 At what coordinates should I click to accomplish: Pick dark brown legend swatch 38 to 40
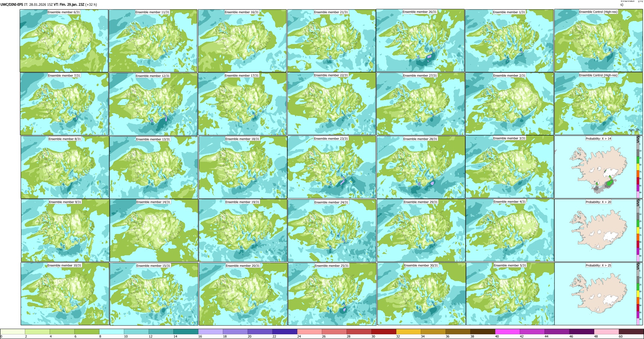tap(483, 332)
